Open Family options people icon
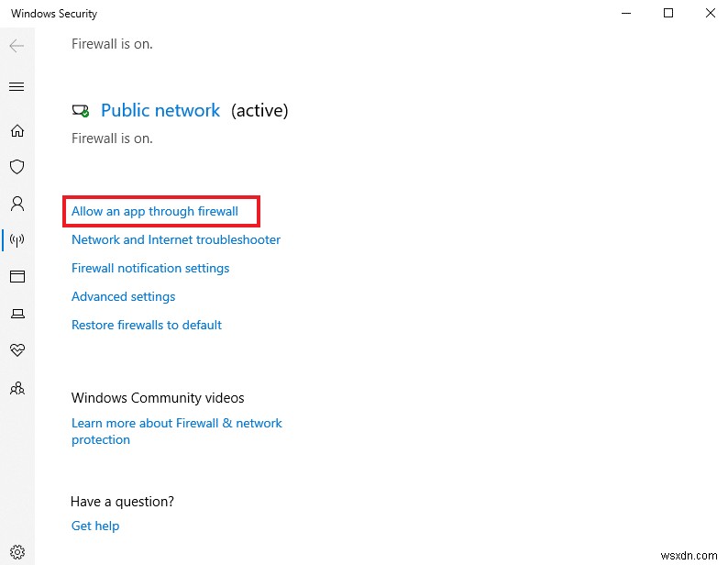 point(17,388)
